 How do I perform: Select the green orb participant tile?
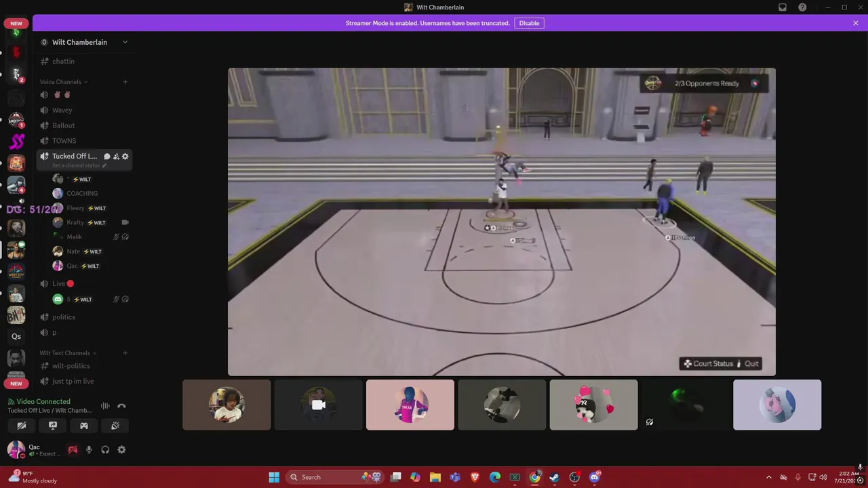point(685,405)
